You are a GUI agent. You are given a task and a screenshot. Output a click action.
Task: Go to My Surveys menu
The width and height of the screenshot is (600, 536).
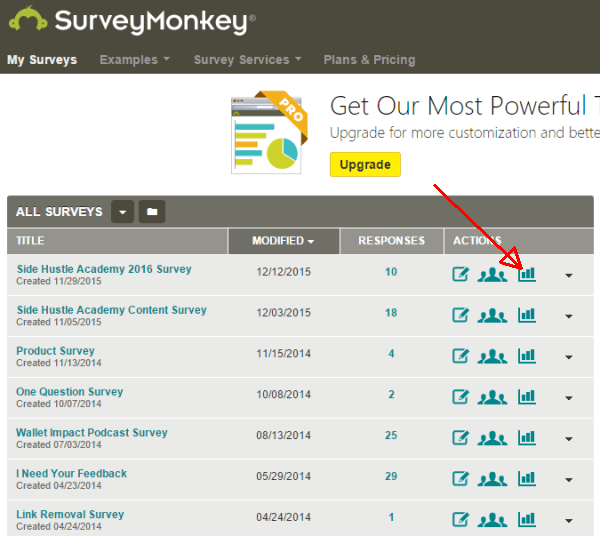(42, 60)
